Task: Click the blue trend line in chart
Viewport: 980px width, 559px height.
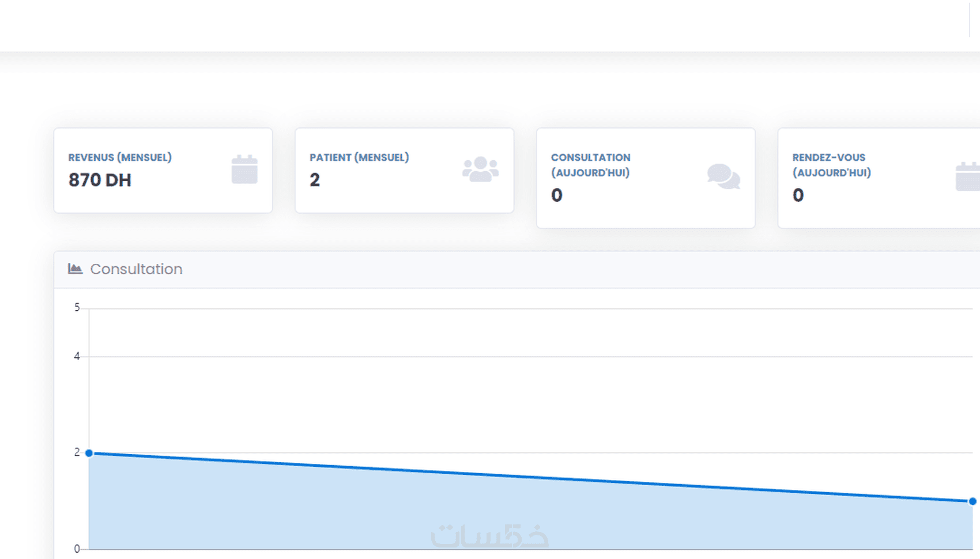Action: coord(530,477)
